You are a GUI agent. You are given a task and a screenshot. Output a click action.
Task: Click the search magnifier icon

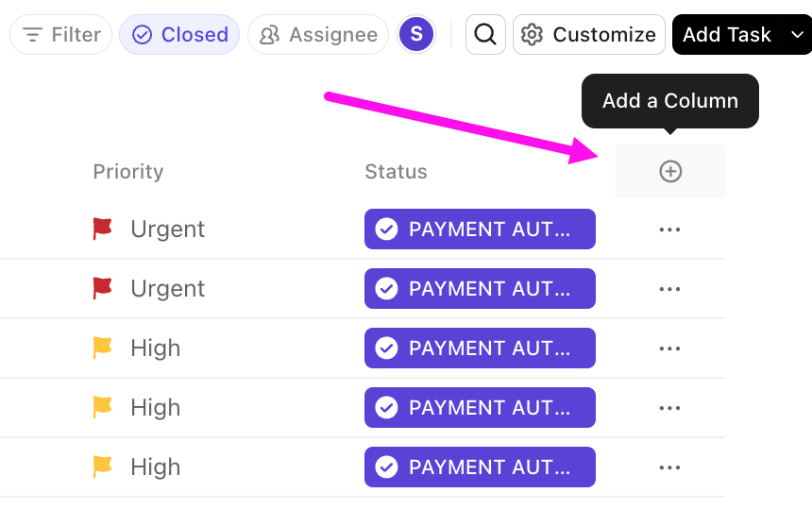point(485,35)
